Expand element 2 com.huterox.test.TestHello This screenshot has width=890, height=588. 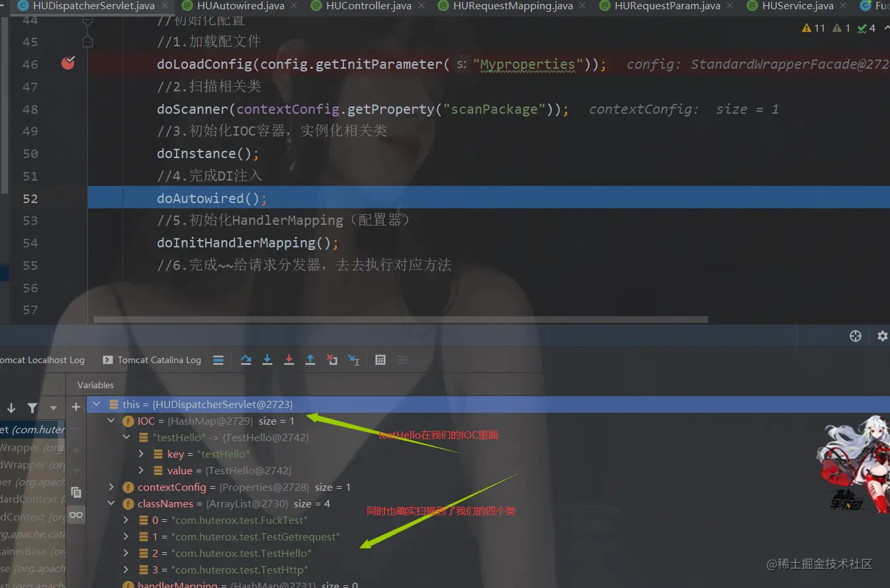click(126, 553)
